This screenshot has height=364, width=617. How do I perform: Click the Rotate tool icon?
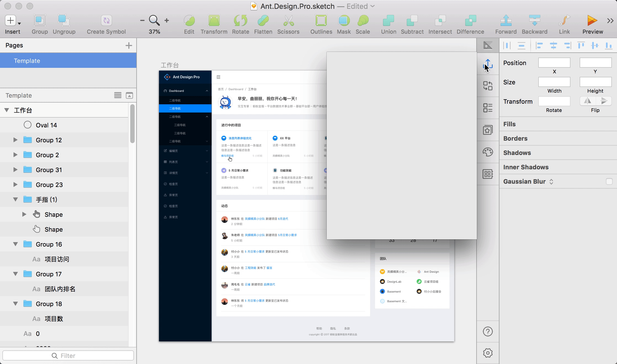tap(240, 21)
